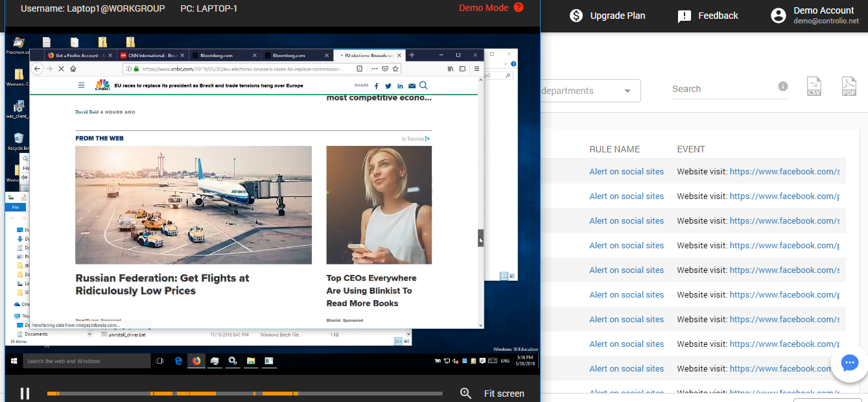
Task: Pause the screen recording playback
Action: click(x=25, y=393)
